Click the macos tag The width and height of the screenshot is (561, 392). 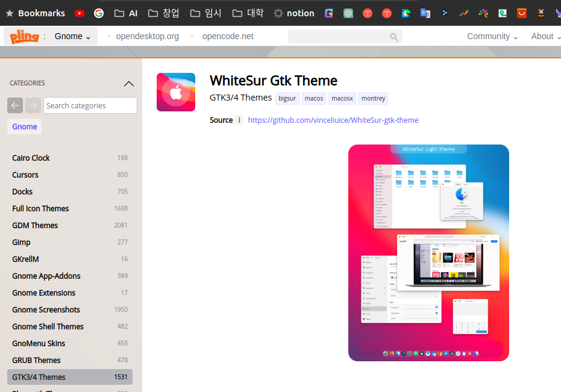pyautogui.click(x=314, y=98)
